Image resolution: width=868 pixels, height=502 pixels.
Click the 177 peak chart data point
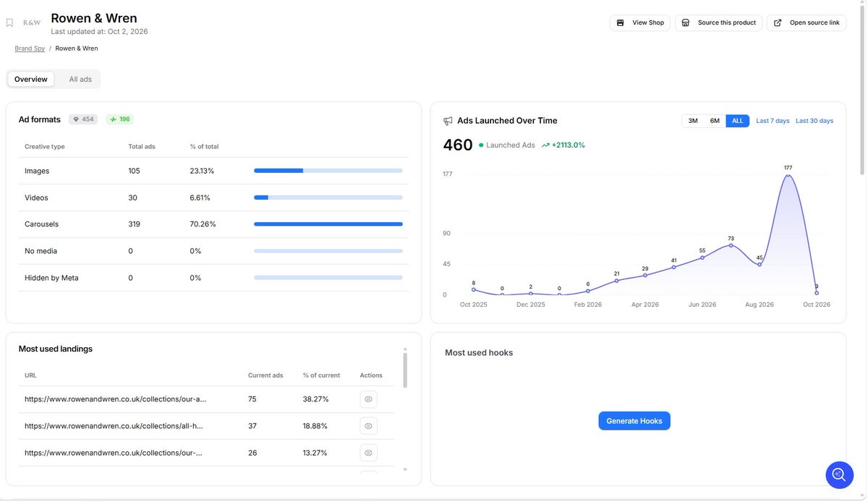(788, 175)
